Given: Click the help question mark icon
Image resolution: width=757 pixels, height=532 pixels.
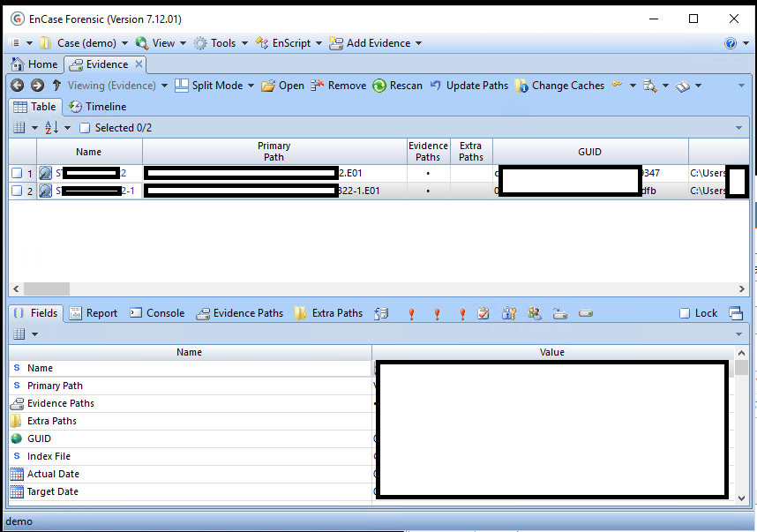Looking at the screenshot, I should point(731,43).
